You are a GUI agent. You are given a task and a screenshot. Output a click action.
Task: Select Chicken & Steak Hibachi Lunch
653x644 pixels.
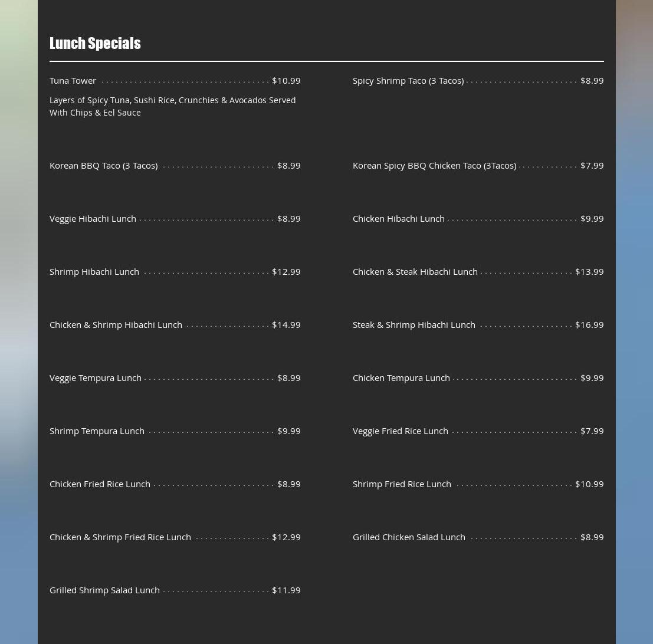(x=415, y=271)
